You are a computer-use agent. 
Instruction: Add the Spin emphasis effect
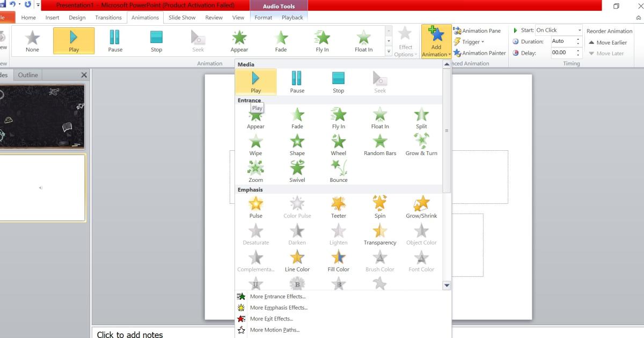(380, 208)
